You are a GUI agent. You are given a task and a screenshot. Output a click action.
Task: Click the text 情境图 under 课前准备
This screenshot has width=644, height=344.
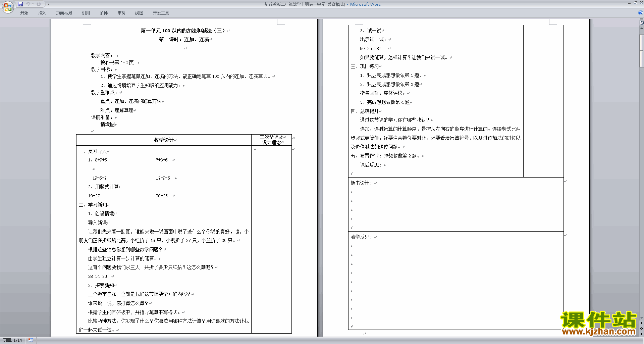[107, 124]
